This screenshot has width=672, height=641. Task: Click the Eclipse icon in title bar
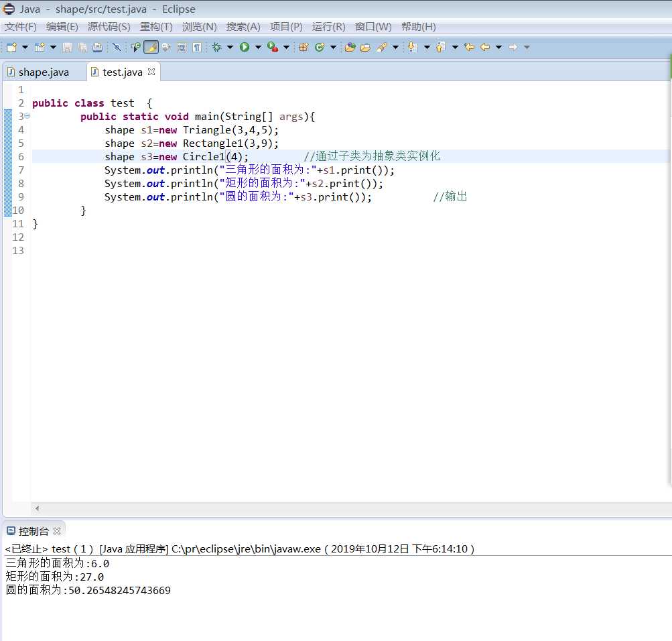(9, 9)
